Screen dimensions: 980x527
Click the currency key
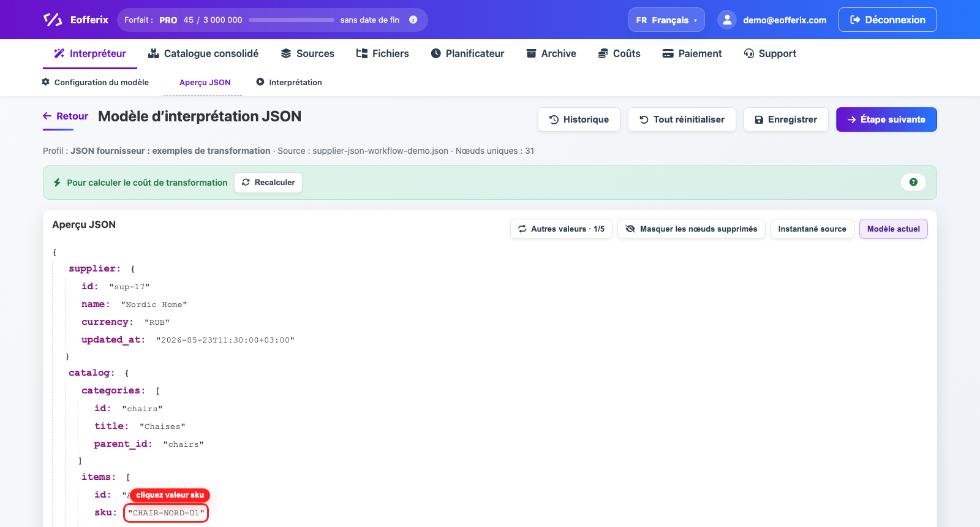[x=107, y=322]
